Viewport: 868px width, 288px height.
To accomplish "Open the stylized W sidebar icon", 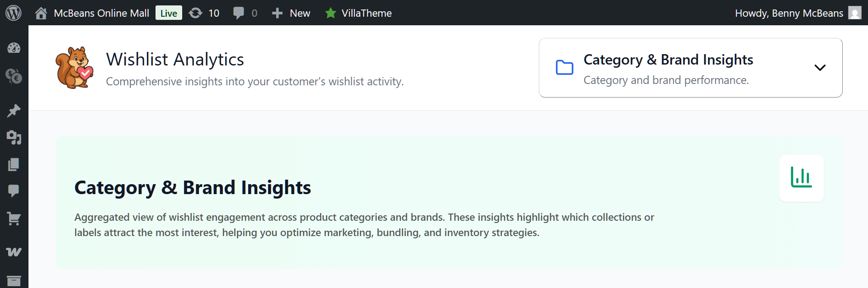I will click(14, 252).
